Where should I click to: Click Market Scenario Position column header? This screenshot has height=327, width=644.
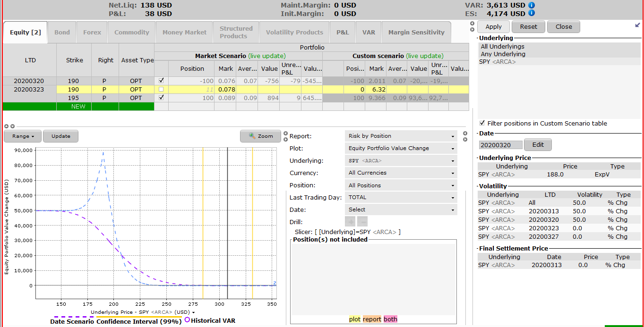(x=192, y=69)
